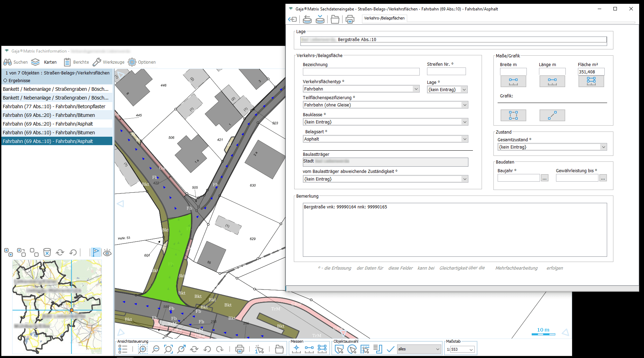The height and width of the screenshot is (358, 644).
Task: Open the Belagsart dropdown showing Asphalt
Action: [x=465, y=139]
